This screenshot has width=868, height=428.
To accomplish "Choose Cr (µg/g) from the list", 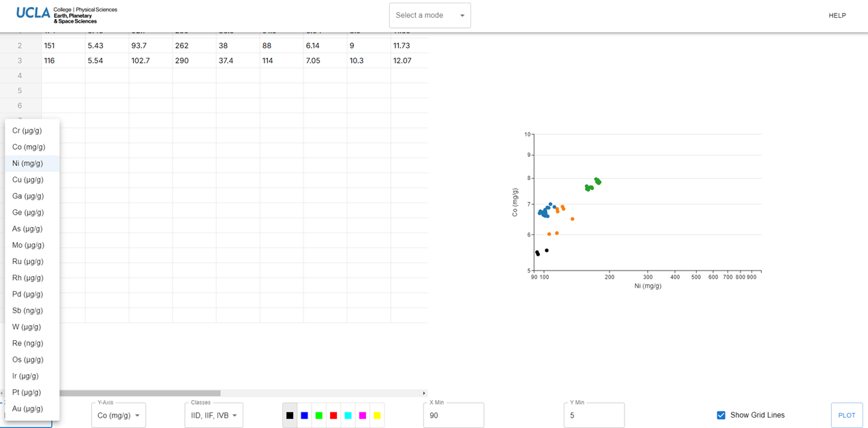I will pyautogui.click(x=32, y=131).
